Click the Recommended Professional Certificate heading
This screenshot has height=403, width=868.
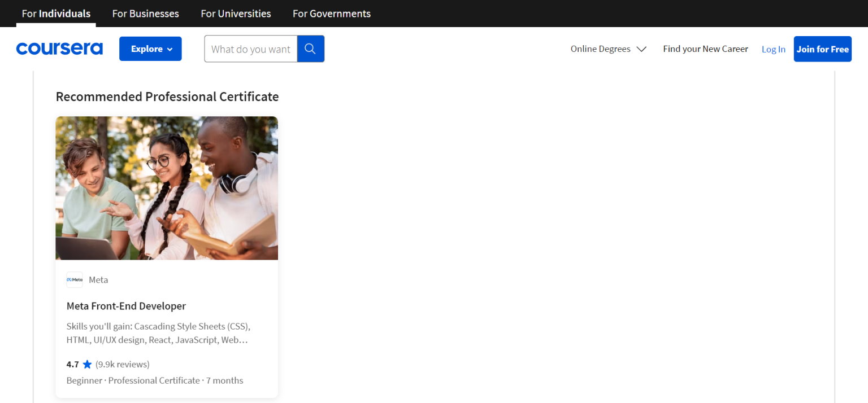(167, 97)
